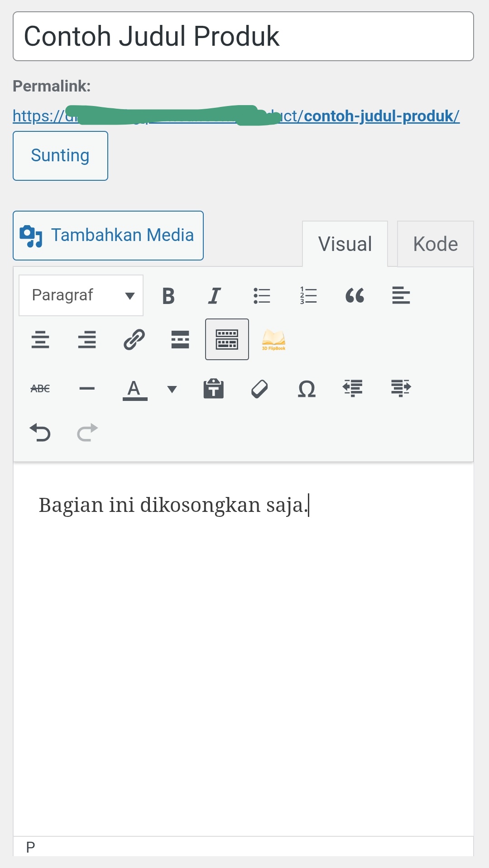Screen dimensions: 489x868
Task: Toggle paste as text mode
Action: coord(214,389)
